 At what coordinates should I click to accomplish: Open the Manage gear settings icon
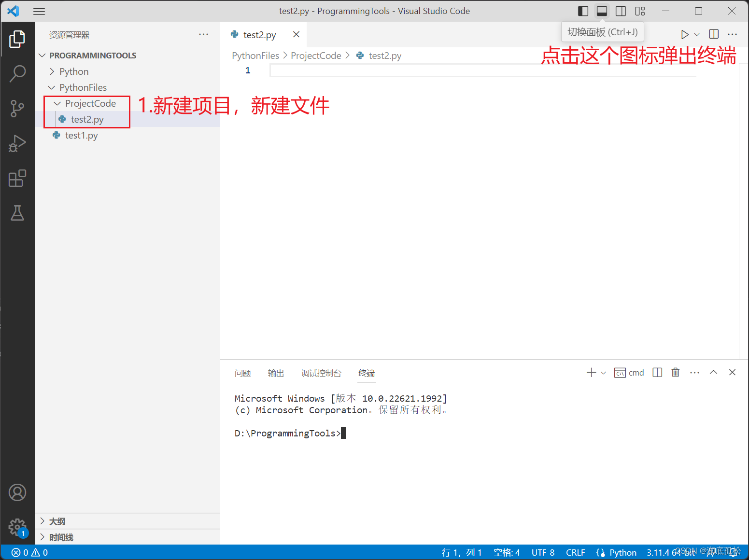17,527
